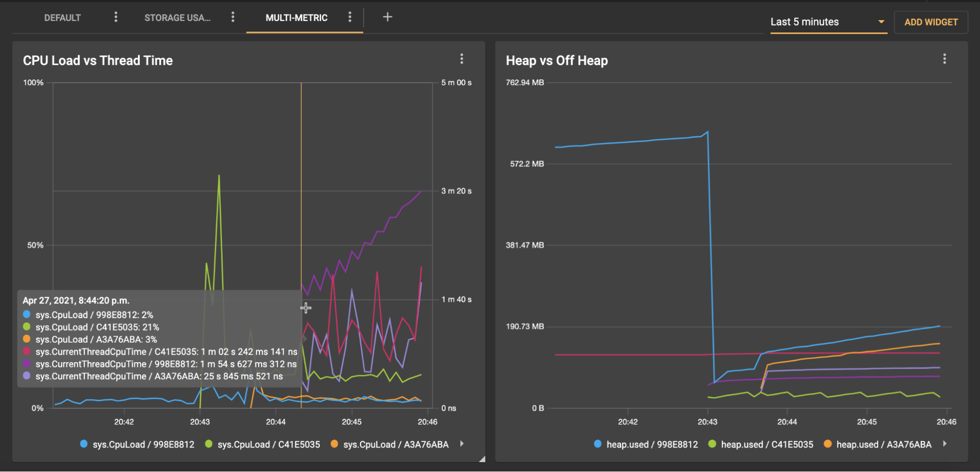
Task: Click the green CPU spike peak near 20:43
Action: coord(219,175)
